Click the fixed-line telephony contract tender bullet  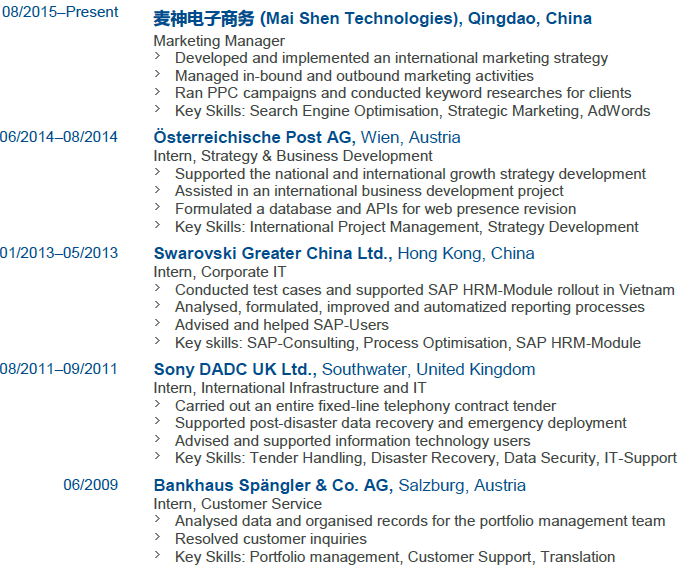[x=365, y=406]
